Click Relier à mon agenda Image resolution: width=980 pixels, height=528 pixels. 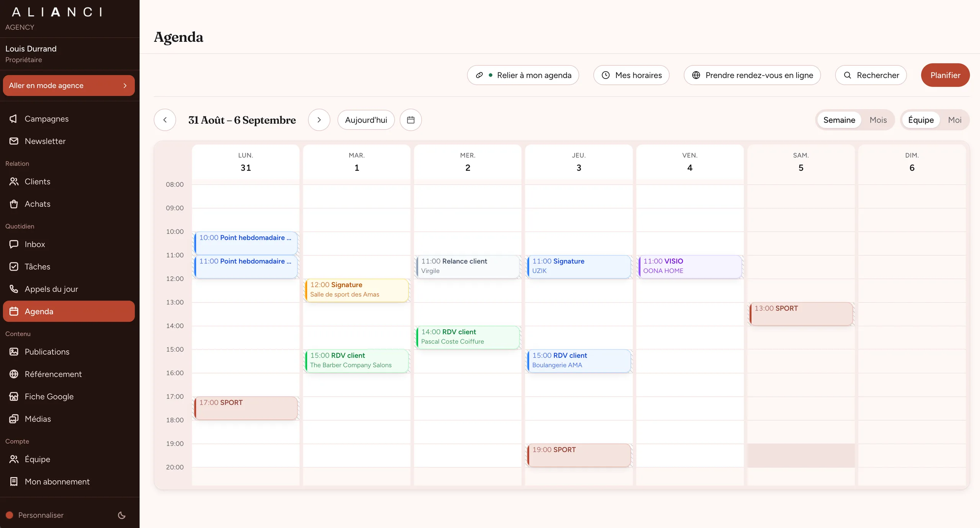tap(523, 75)
